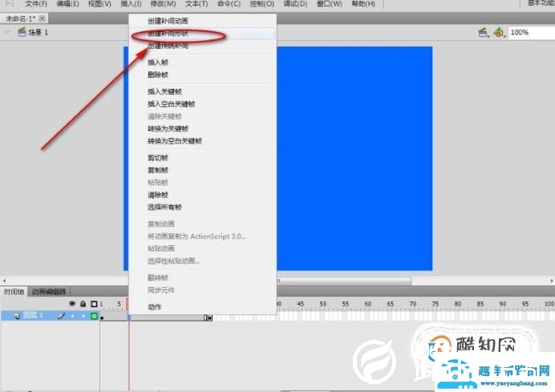
Task: Open the Edit Scene icon near zoom box
Action: coord(483,32)
